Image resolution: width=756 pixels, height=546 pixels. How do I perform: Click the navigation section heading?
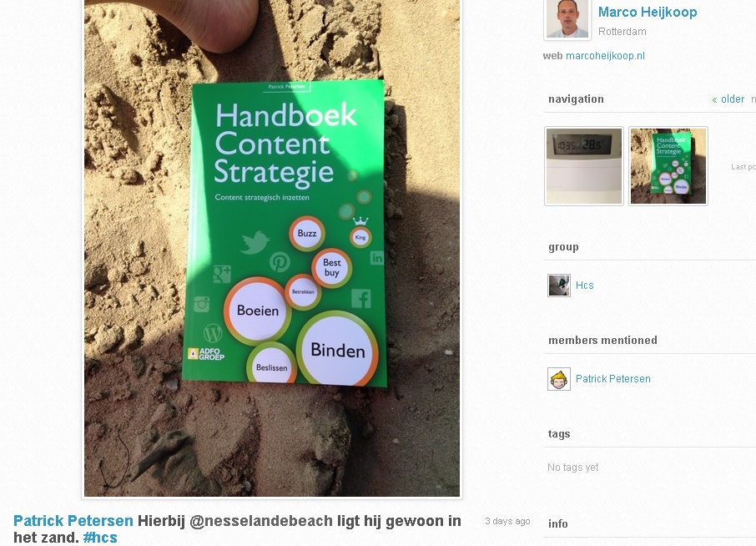pos(576,99)
